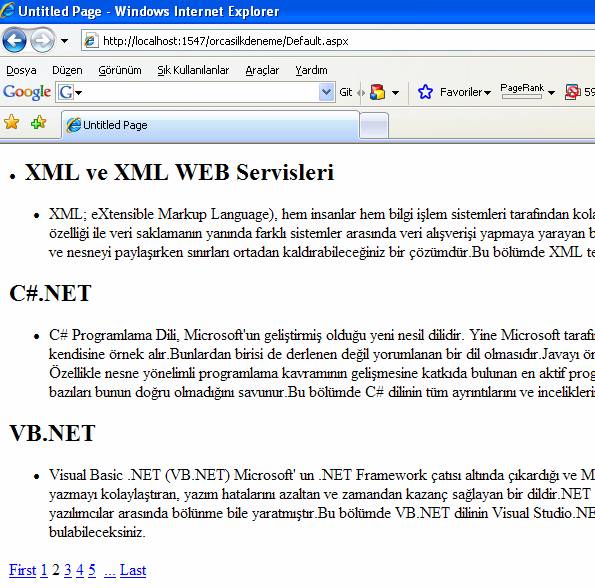Image resolution: width=595 pixels, height=588 pixels.
Task: Open the Sık Kullanılanlar menu
Action: coord(193,70)
